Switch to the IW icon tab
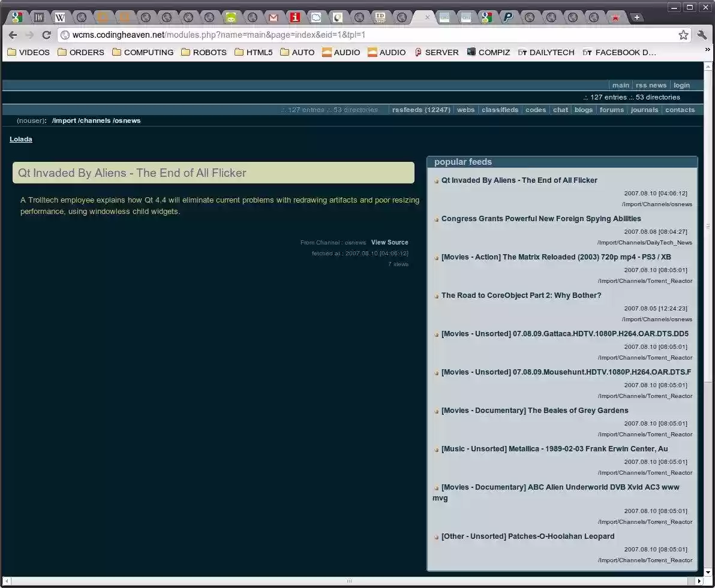The image size is (715, 588). [39, 17]
